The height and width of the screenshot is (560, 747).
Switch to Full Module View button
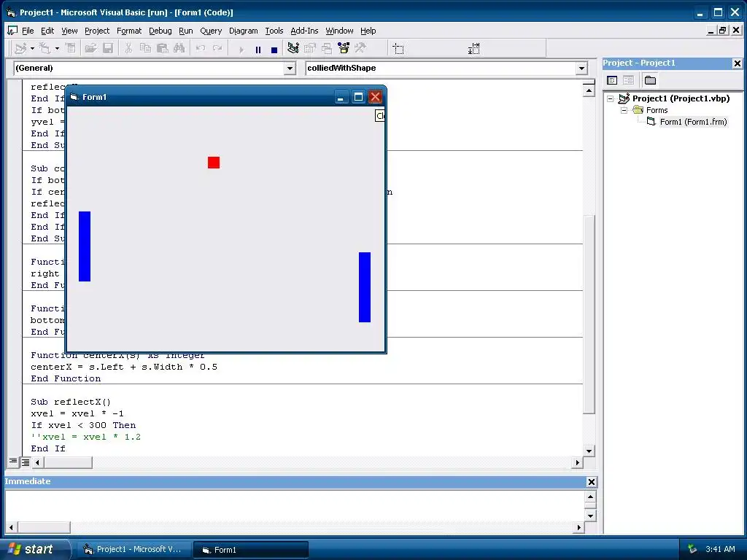point(26,462)
